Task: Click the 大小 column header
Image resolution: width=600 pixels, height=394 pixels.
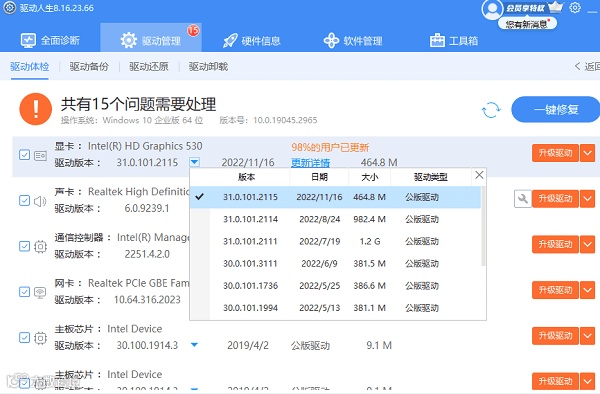Action: pos(370,177)
